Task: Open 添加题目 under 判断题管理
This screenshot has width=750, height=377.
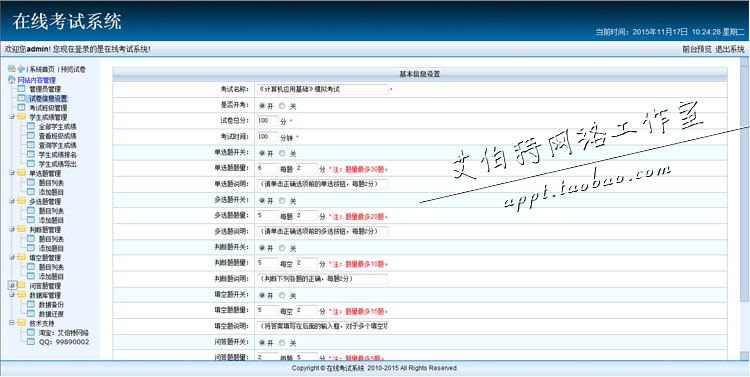Action: (x=51, y=248)
